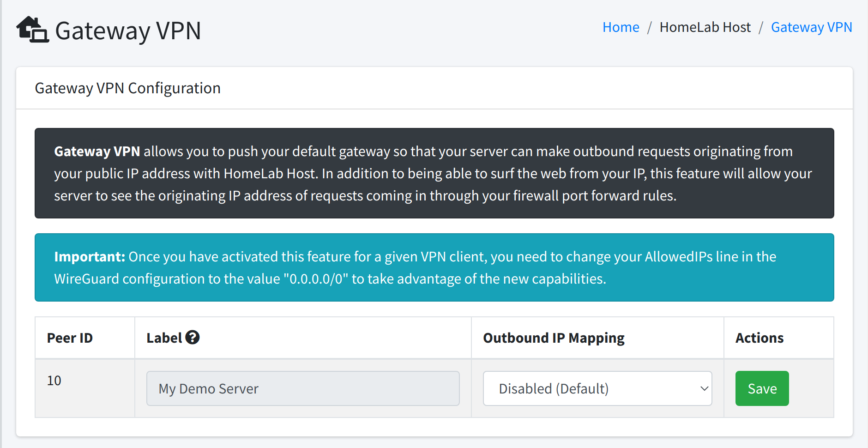The image size is (868, 448).
Task: Open the Label help question mark tooltip
Action: 193,337
